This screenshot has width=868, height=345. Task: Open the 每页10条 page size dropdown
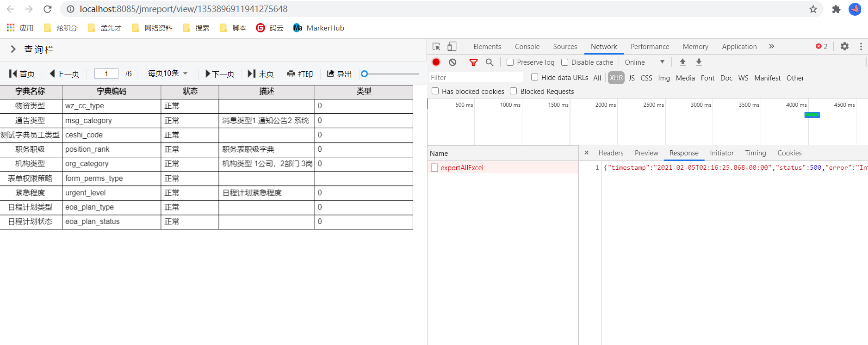(167, 74)
